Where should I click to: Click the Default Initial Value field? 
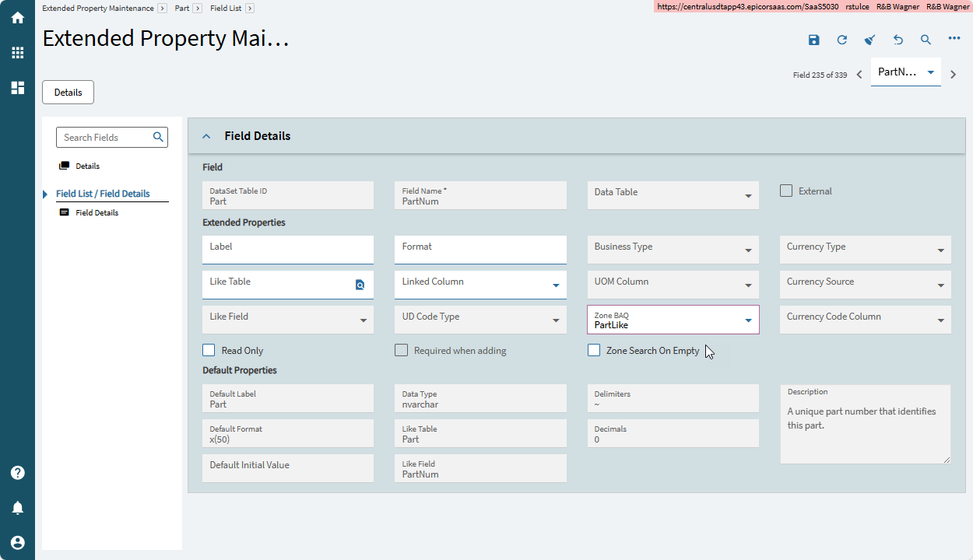coord(288,468)
